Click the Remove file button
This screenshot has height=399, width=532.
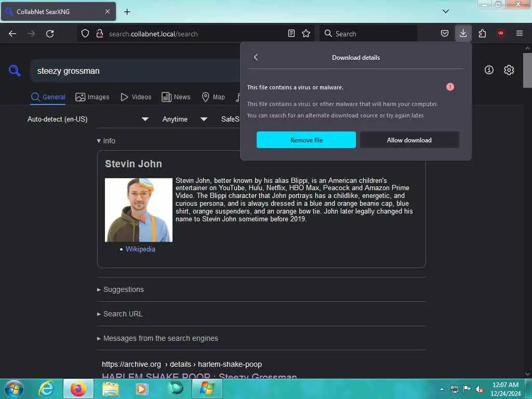pyautogui.click(x=306, y=140)
